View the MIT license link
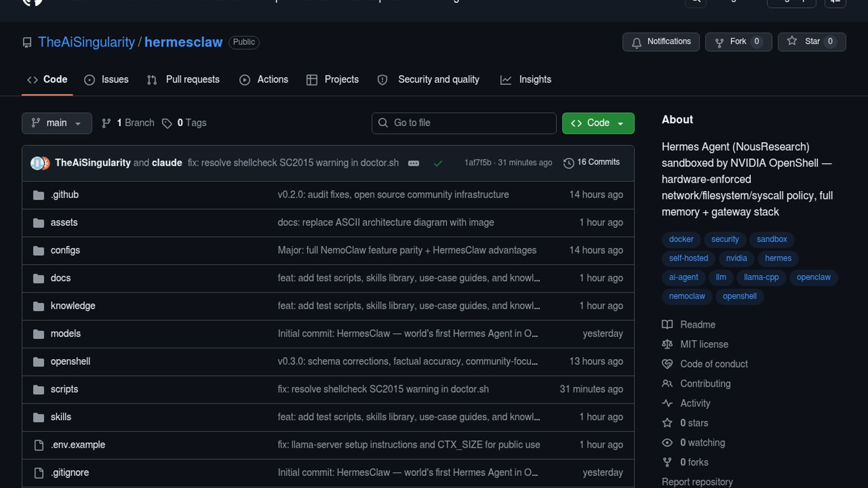The height and width of the screenshot is (488, 868). point(704,344)
